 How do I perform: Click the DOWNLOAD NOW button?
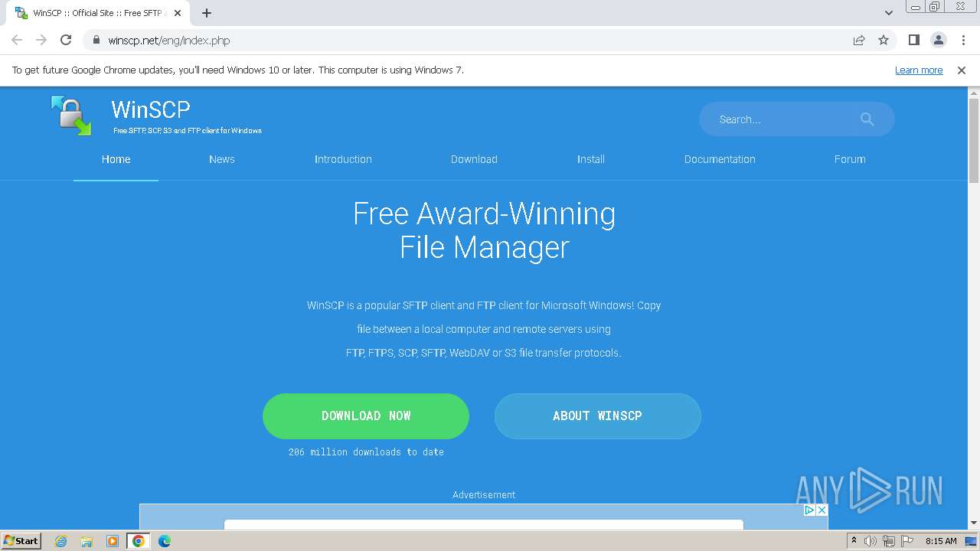(x=366, y=416)
